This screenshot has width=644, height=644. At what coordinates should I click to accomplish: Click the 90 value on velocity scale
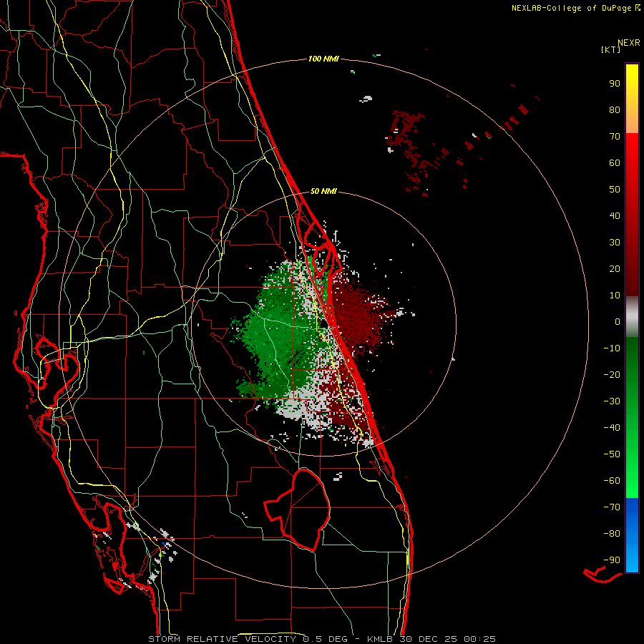pyautogui.click(x=615, y=84)
